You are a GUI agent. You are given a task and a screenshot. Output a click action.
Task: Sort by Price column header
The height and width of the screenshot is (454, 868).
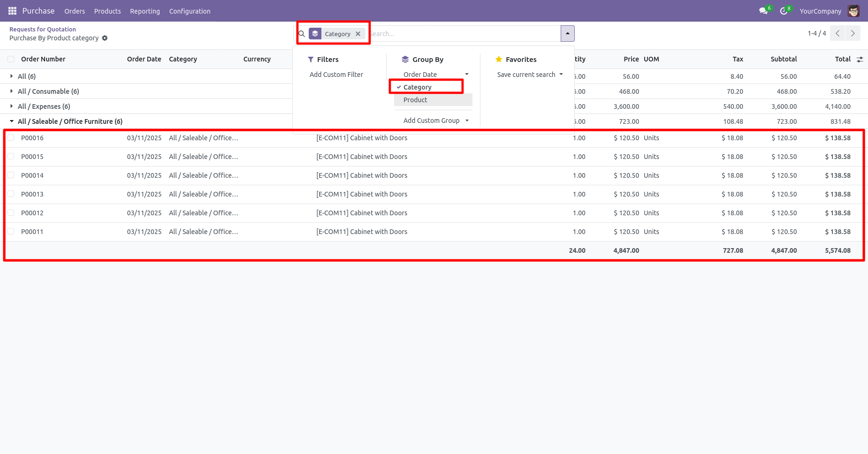(631, 59)
